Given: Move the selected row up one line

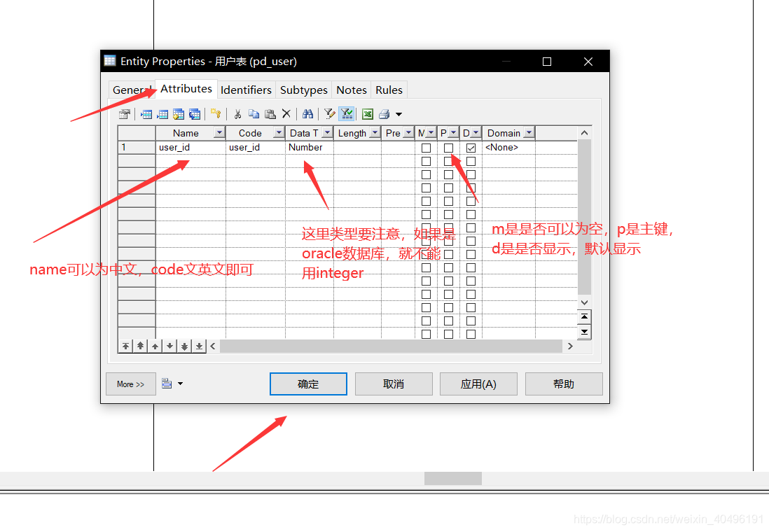Looking at the screenshot, I should [x=155, y=346].
